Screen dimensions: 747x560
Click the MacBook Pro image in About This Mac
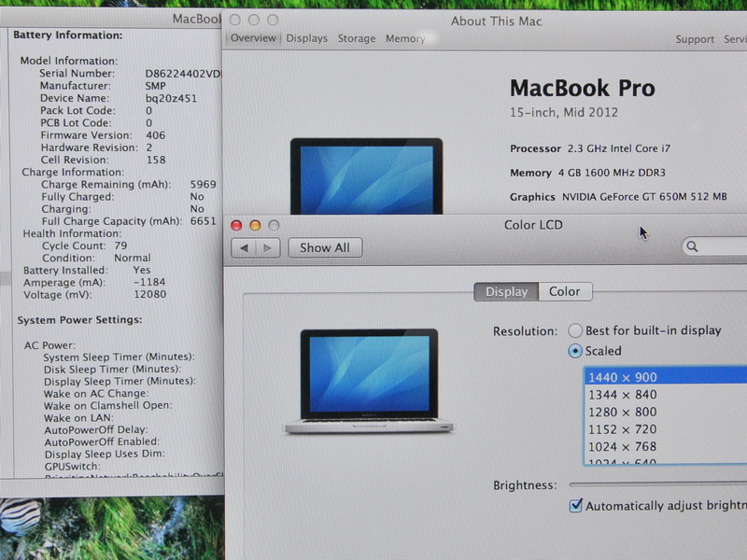click(366, 176)
